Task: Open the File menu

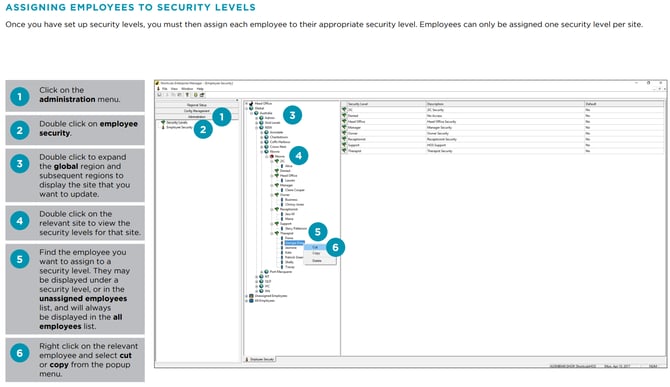Action: coord(165,89)
